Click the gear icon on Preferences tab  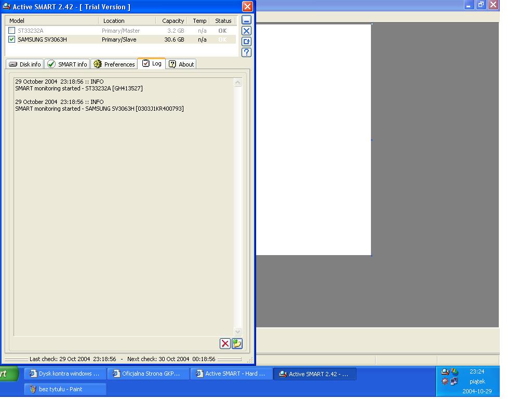coord(97,64)
